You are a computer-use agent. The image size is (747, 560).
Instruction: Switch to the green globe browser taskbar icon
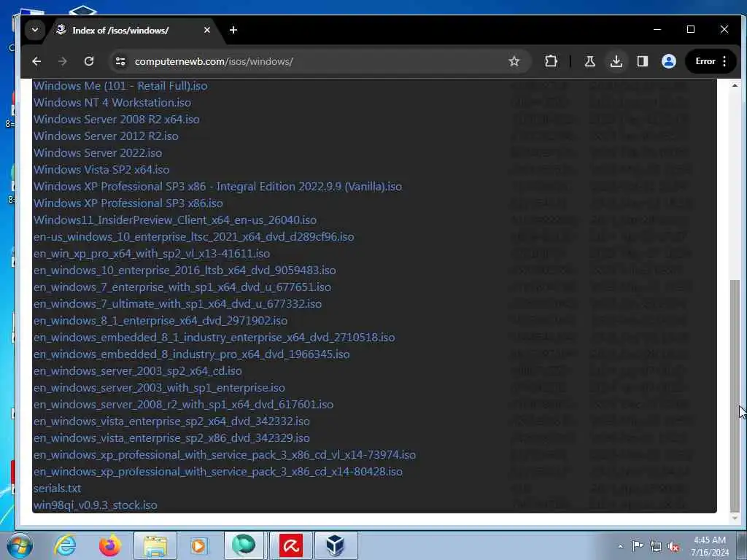coord(244,545)
